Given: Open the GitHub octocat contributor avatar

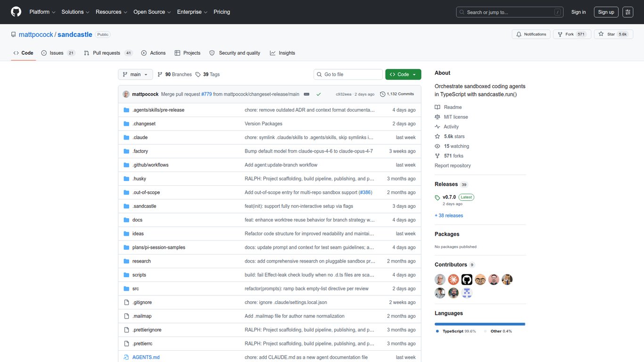Looking at the screenshot, I should [x=467, y=280].
